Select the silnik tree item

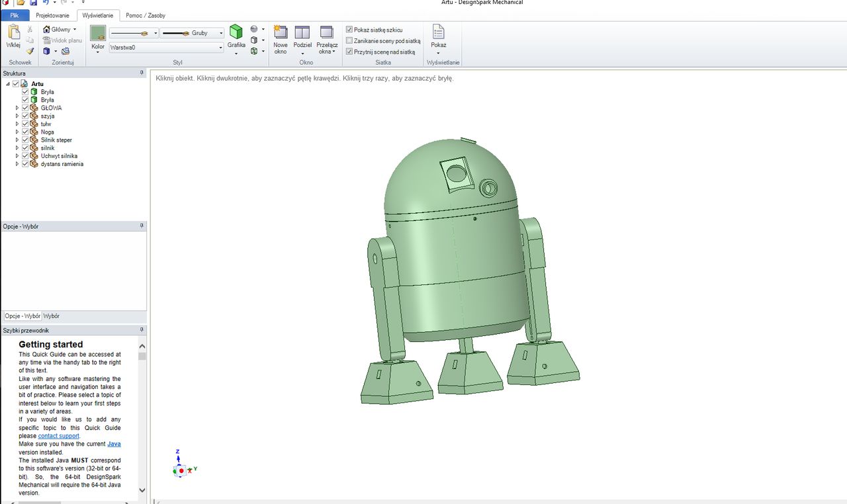coord(48,148)
